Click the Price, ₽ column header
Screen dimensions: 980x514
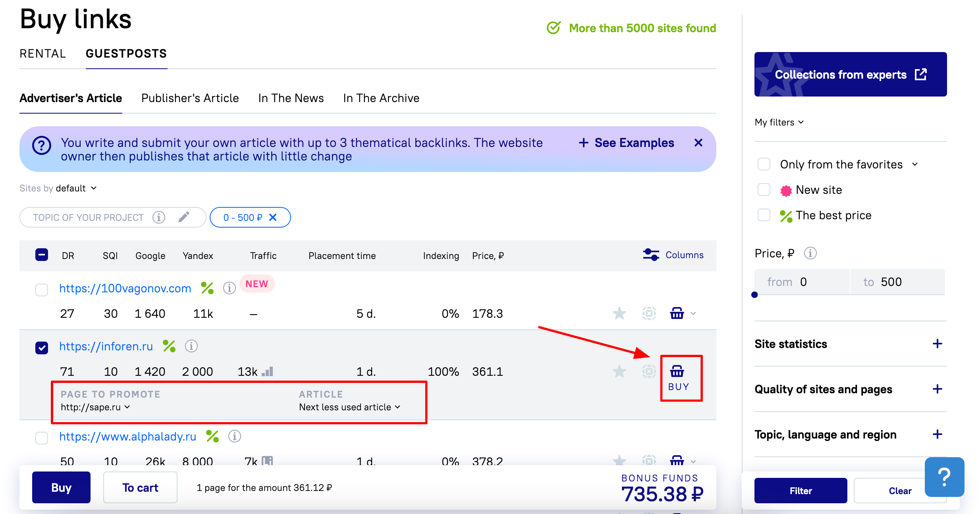point(488,255)
